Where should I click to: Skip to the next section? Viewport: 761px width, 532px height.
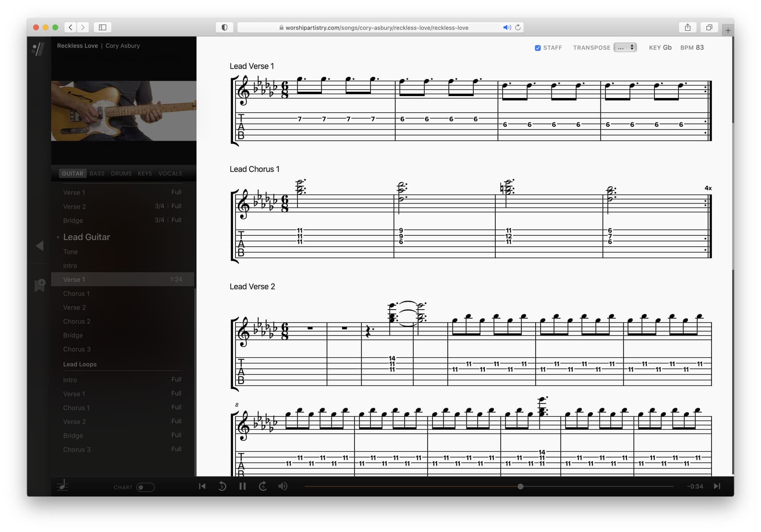tap(717, 486)
